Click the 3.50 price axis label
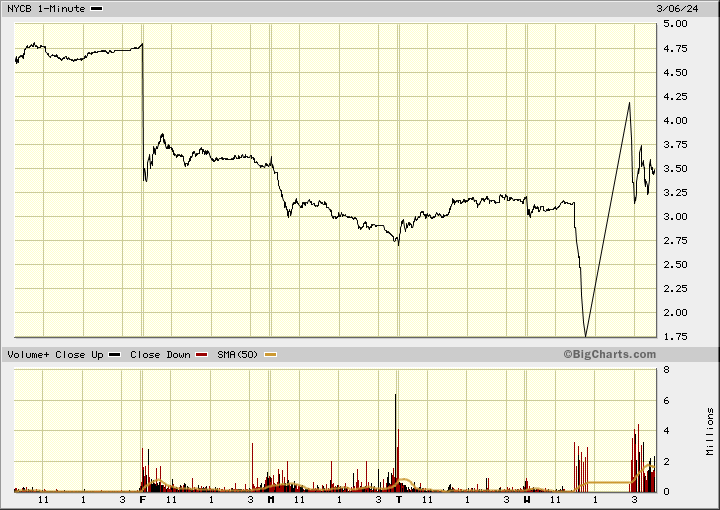 point(675,168)
